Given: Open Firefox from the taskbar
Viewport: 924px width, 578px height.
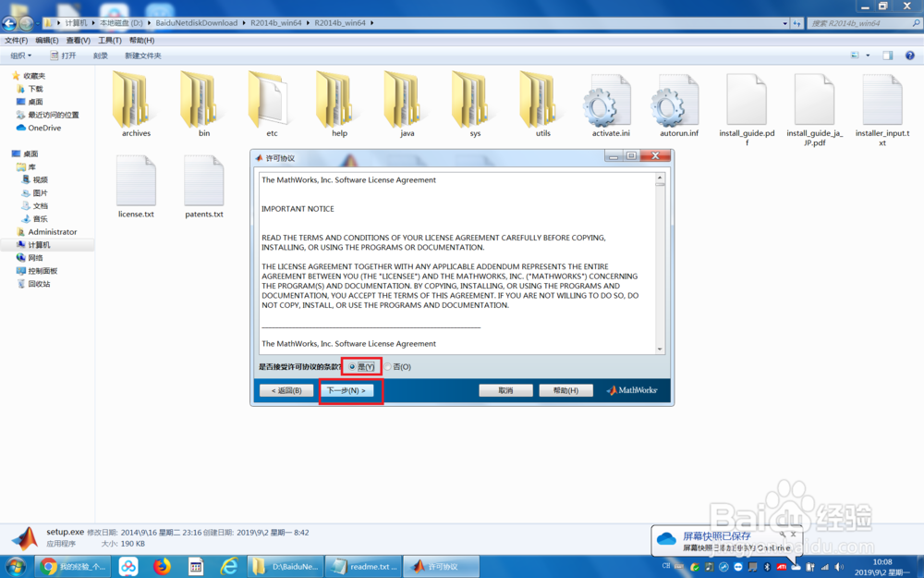Looking at the screenshot, I should coord(162,567).
